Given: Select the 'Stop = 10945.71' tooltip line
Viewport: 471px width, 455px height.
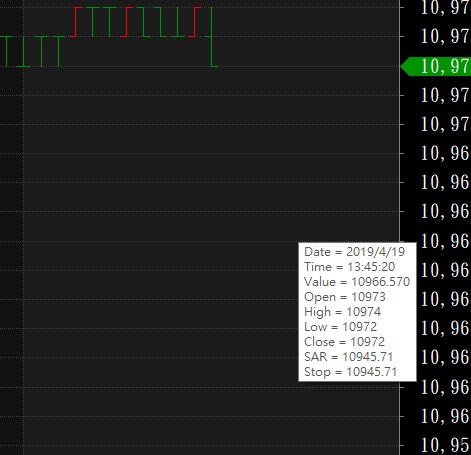Looking at the screenshot, I should click(350, 372).
